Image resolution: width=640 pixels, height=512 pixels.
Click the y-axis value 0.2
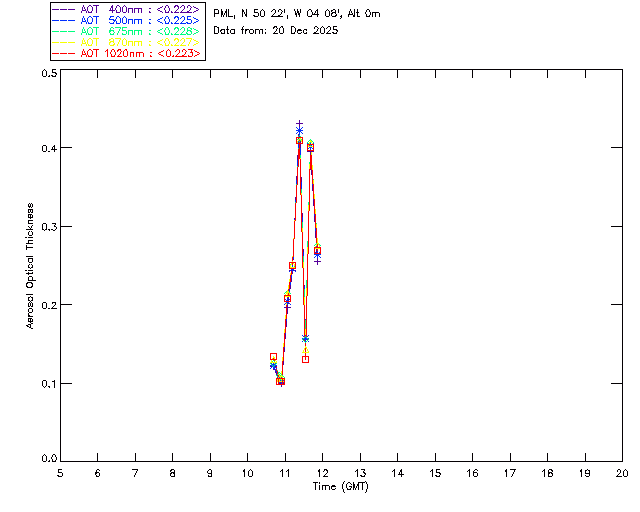point(49,305)
